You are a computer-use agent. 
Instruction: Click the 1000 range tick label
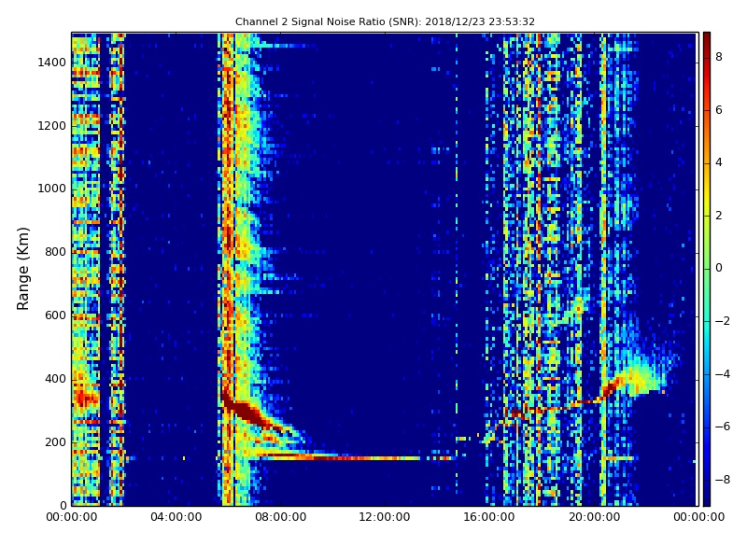[51, 189]
